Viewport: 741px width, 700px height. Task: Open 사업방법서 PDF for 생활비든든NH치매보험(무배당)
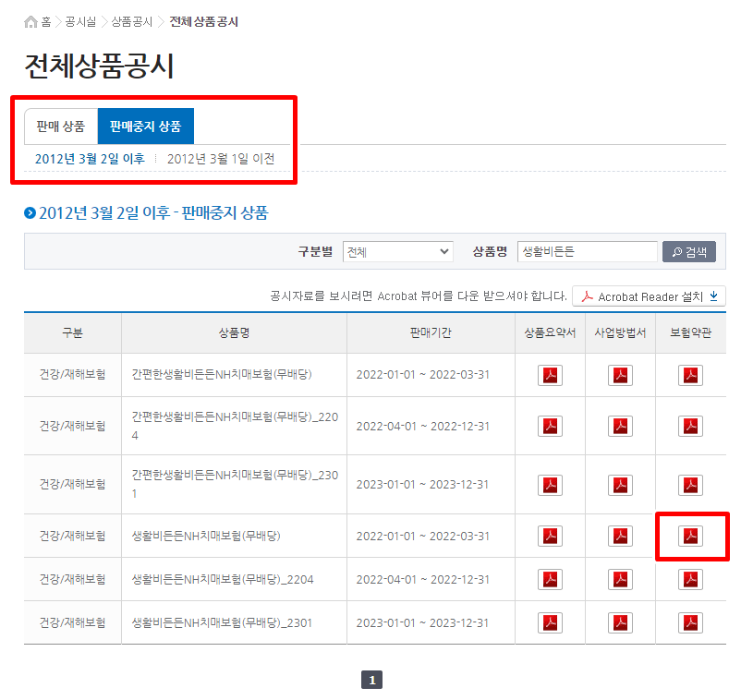click(620, 537)
